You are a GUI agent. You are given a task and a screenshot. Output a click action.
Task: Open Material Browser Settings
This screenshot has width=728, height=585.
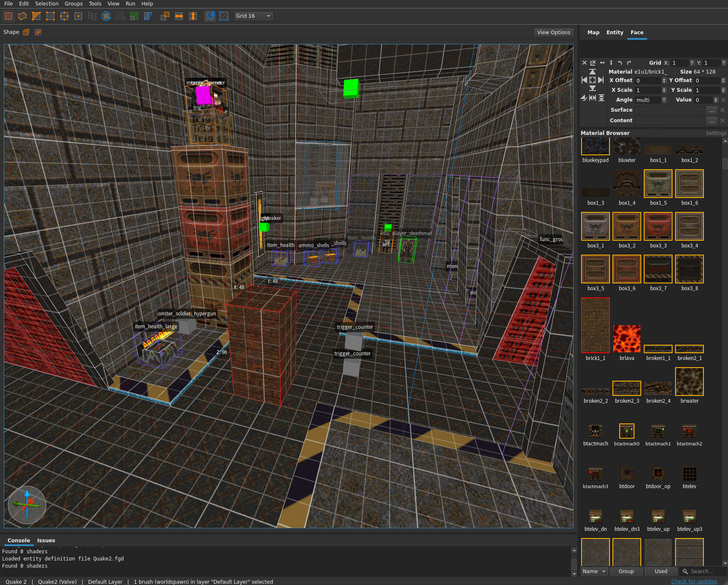pyautogui.click(x=716, y=133)
